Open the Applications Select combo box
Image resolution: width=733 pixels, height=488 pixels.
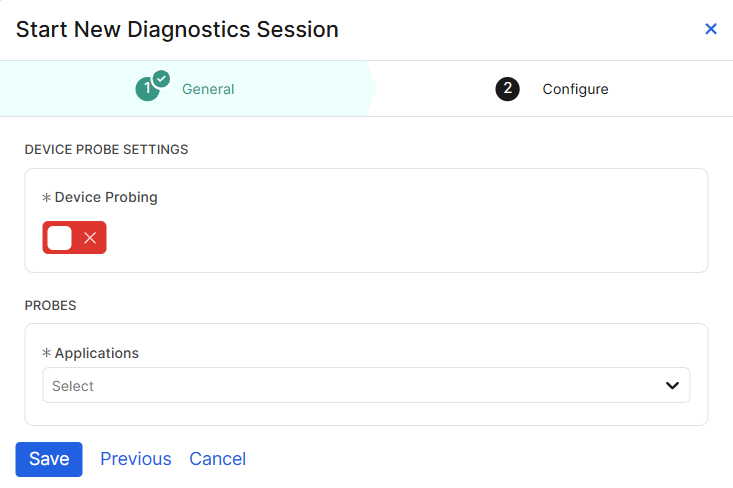point(366,385)
